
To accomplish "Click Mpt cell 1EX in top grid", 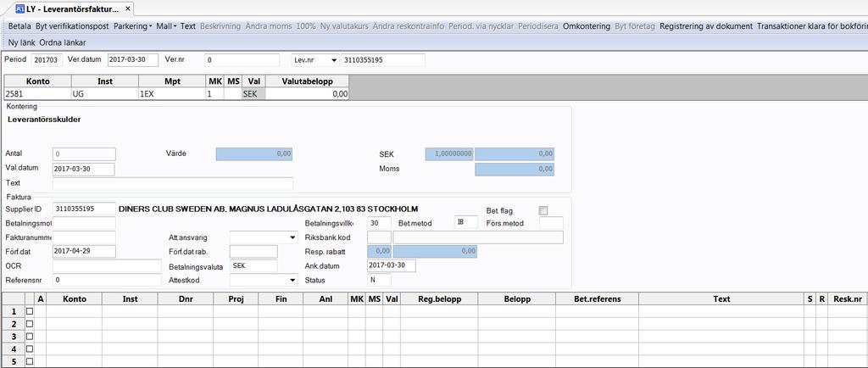I will [x=172, y=94].
